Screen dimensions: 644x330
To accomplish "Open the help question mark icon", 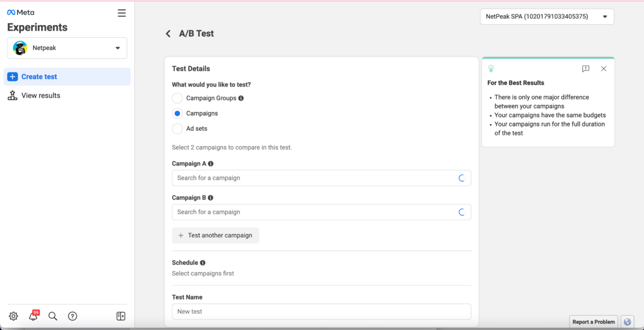I will tap(72, 316).
